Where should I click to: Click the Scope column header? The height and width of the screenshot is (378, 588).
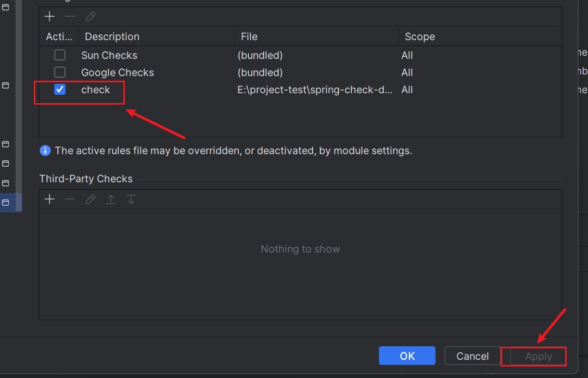point(479,36)
